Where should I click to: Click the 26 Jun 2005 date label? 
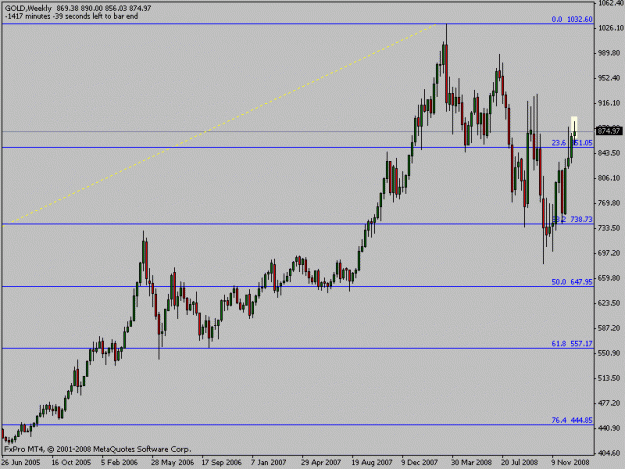(x=21, y=462)
